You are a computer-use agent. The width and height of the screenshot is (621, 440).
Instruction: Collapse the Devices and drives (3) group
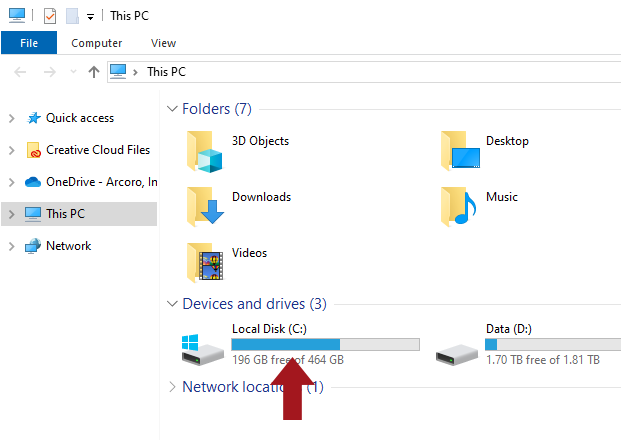point(172,304)
